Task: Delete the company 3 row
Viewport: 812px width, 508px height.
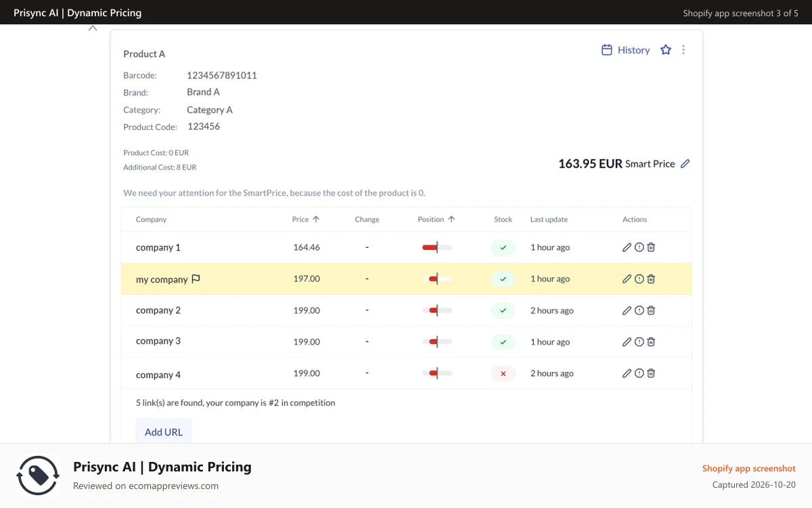Action: click(651, 342)
